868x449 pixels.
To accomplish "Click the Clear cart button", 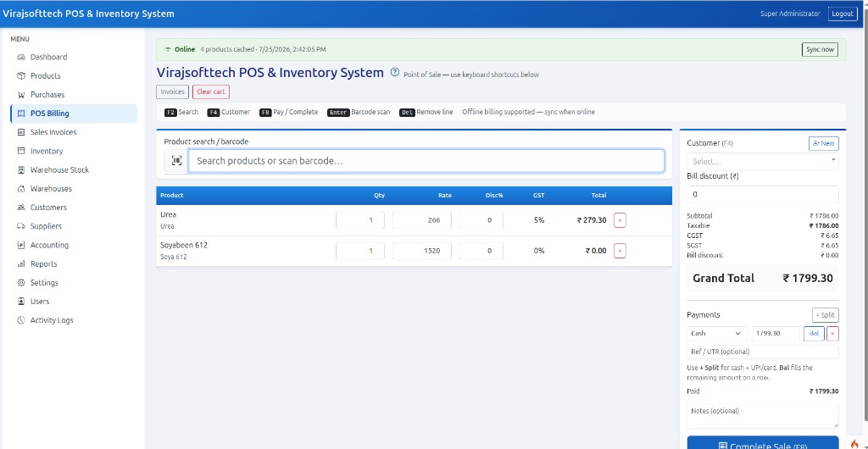I will 211,91.
